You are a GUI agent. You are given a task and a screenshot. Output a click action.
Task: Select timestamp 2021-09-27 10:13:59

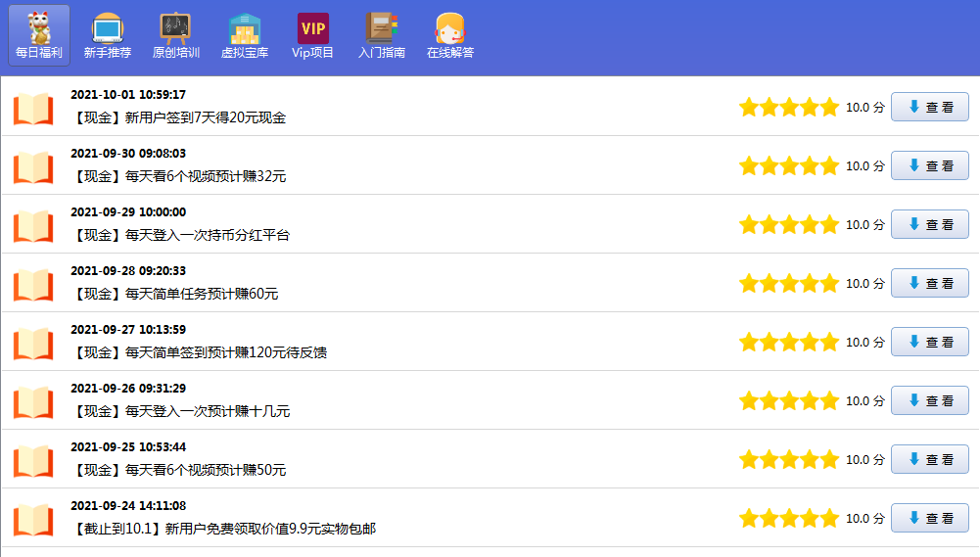click(x=128, y=330)
